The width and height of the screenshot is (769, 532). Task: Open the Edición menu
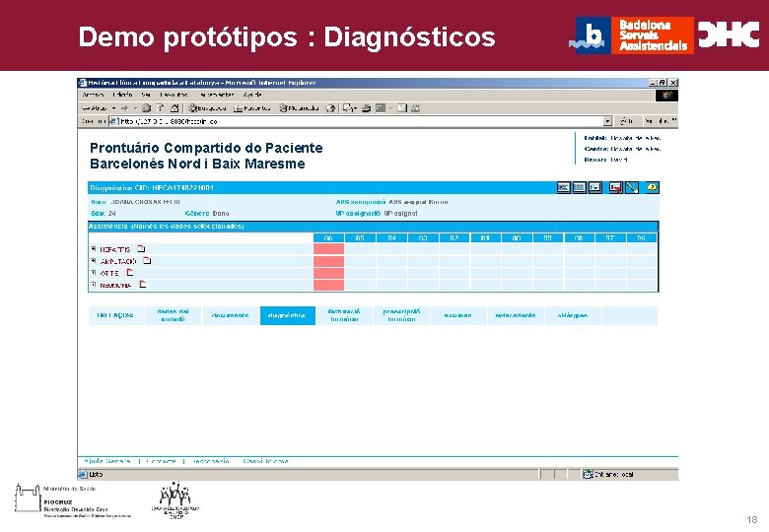tap(122, 95)
